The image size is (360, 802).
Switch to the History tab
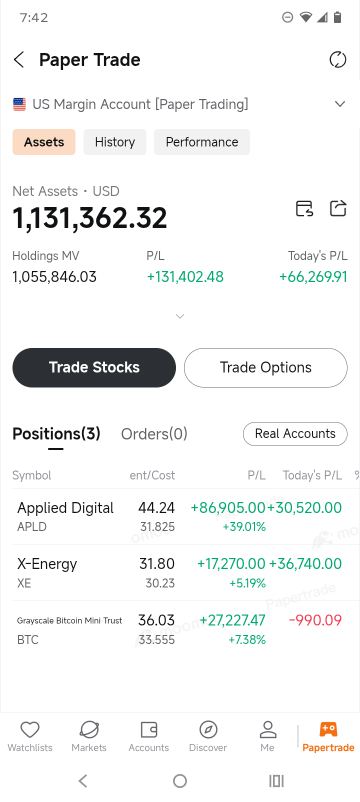tap(115, 142)
